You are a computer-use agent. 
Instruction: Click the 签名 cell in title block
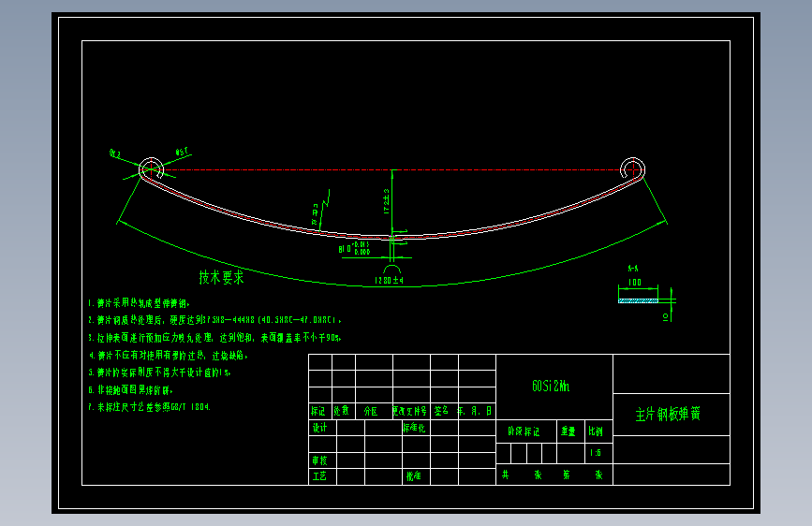coord(441,411)
